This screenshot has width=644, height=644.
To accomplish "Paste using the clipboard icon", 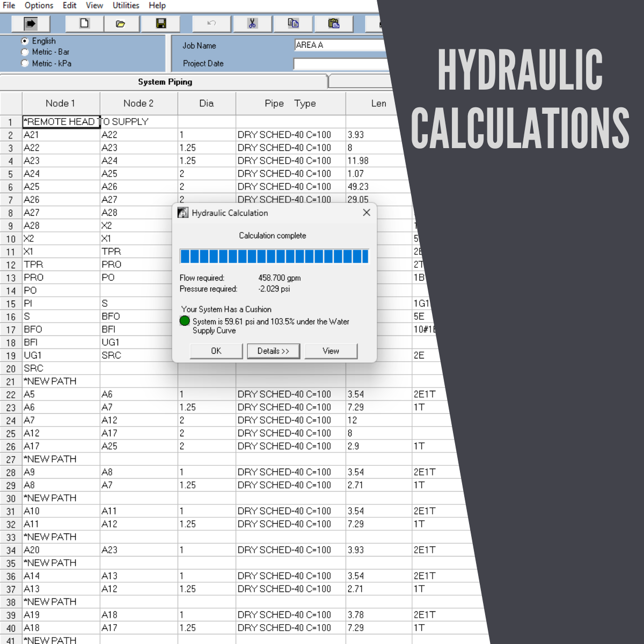I will (334, 24).
